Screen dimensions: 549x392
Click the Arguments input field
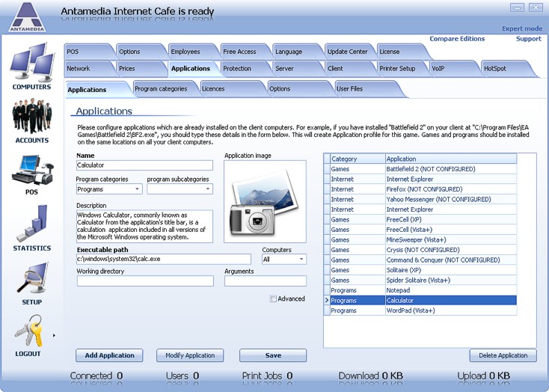(x=266, y=281)
